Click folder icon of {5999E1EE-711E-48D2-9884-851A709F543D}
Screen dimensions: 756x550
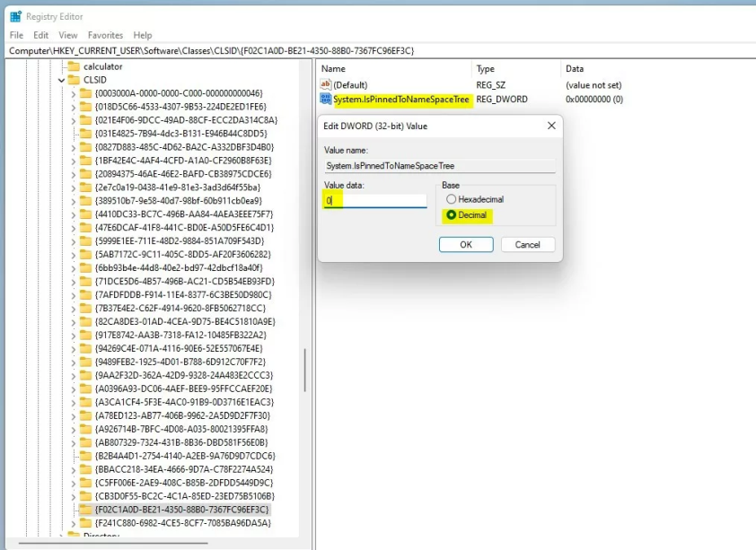pyautogui.click(x=85, y=240)
